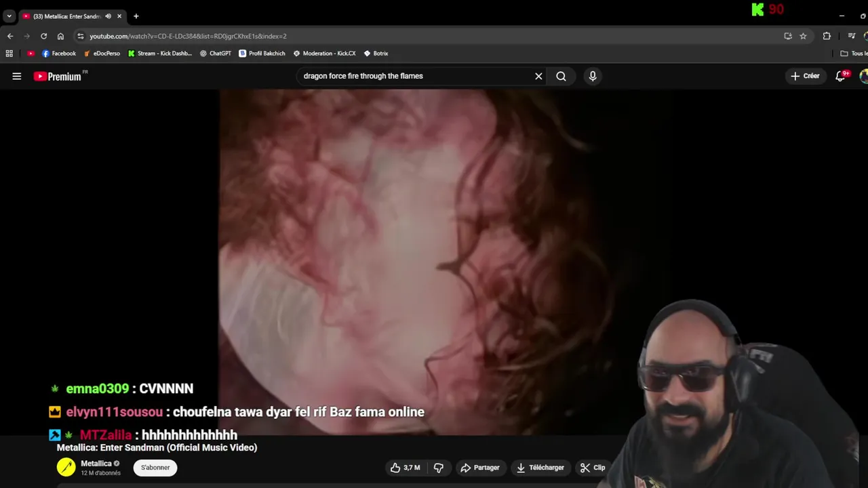Open site information icon in address bar
This screenshot has height=488, width=868.
click(81, 36)
